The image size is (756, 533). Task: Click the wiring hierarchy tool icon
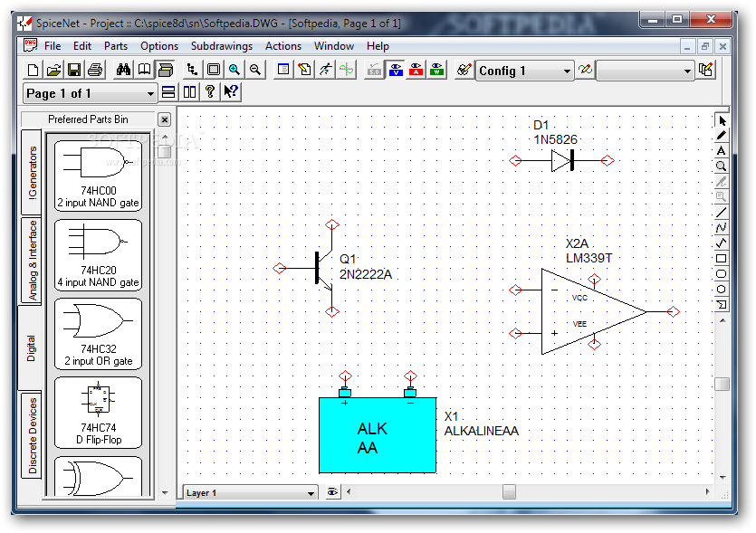192,71
